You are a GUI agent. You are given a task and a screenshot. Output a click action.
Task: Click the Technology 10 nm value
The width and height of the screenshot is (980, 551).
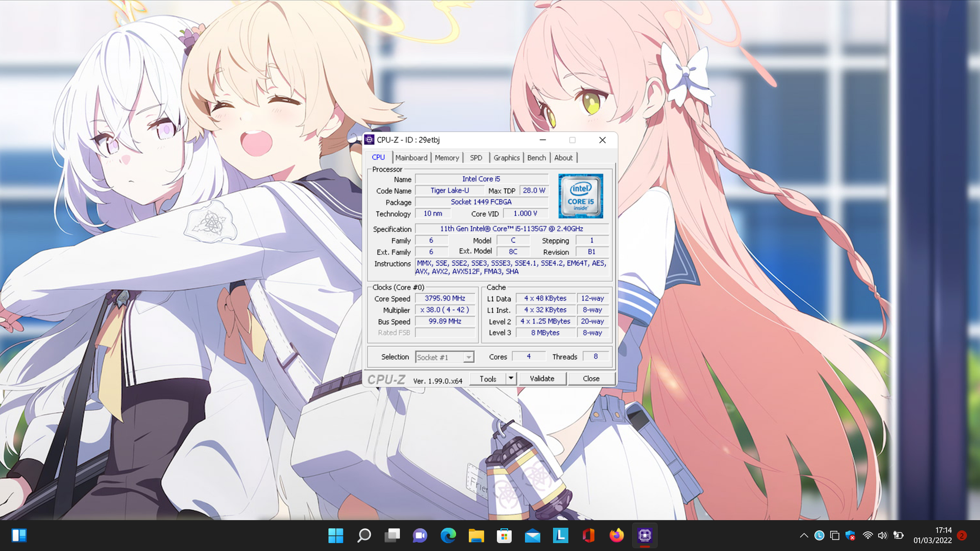coord(433,213)
